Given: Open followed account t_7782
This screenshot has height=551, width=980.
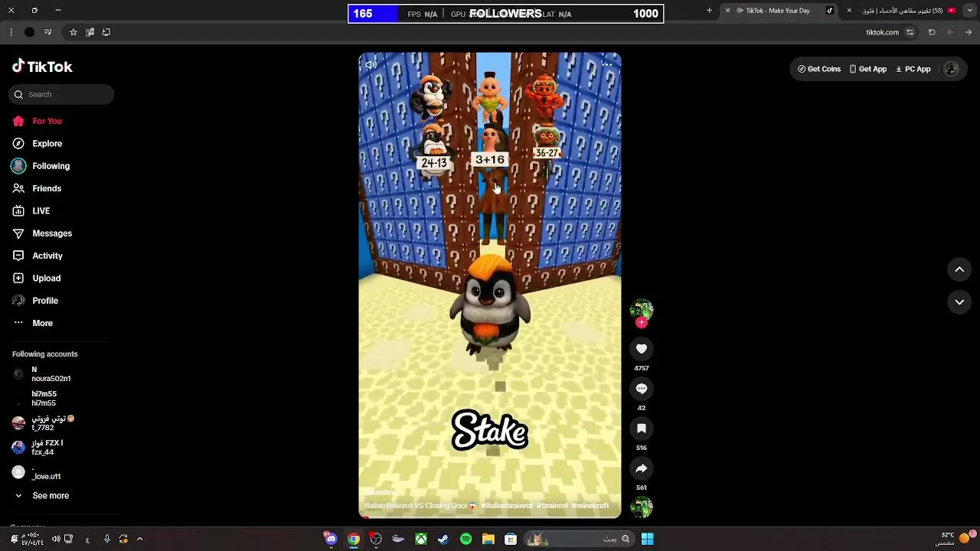Looking at the screenshot, I should pos(44,423).
